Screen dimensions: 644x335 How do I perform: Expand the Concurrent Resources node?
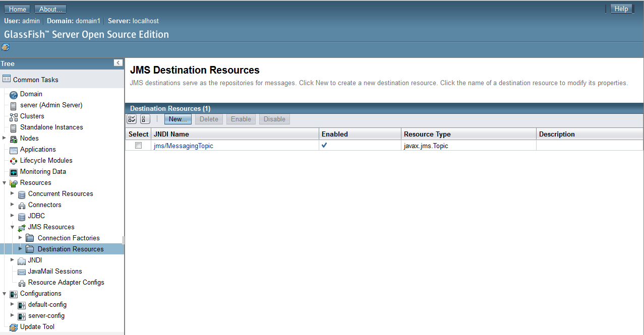pos(12,193)
